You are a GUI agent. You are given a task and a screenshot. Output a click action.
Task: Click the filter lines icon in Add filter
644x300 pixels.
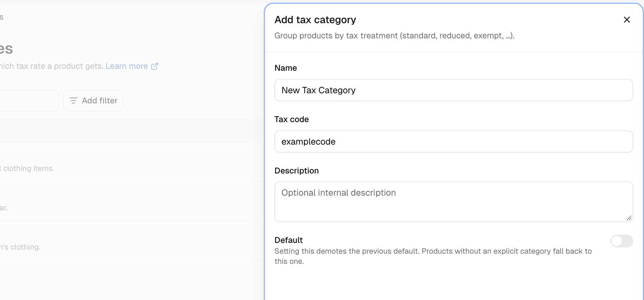74,101
